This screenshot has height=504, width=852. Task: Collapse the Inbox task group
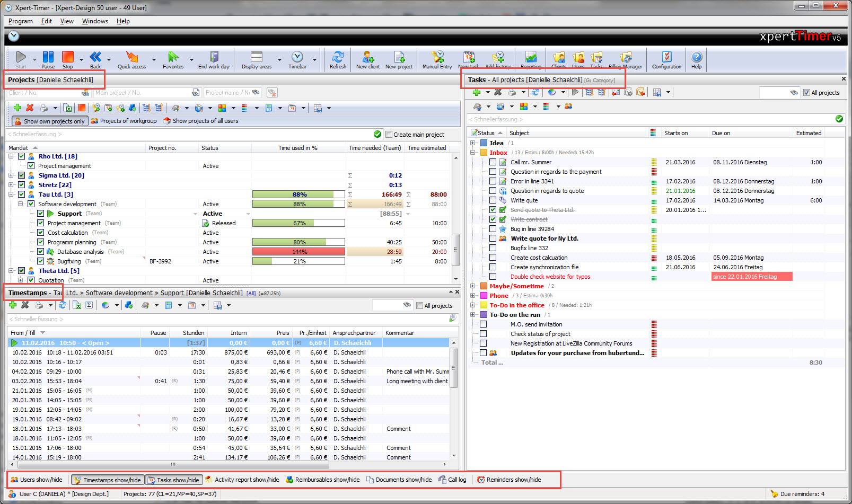coord(473,152)
